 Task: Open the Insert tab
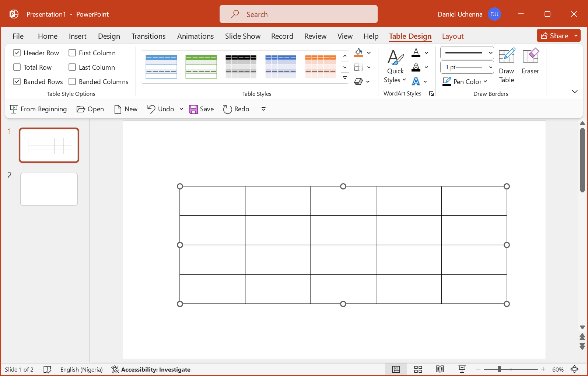point(77,36)
